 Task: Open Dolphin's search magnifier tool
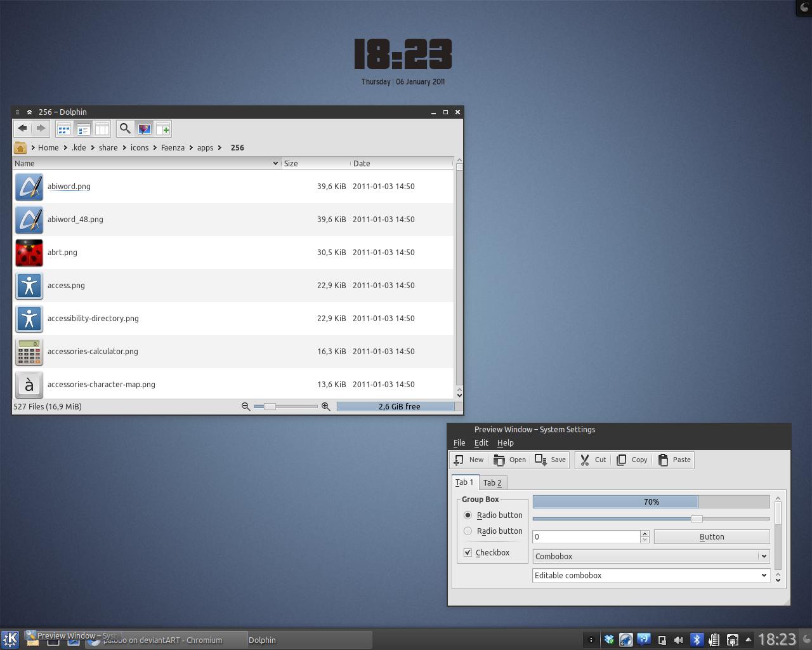pos(125,129)
